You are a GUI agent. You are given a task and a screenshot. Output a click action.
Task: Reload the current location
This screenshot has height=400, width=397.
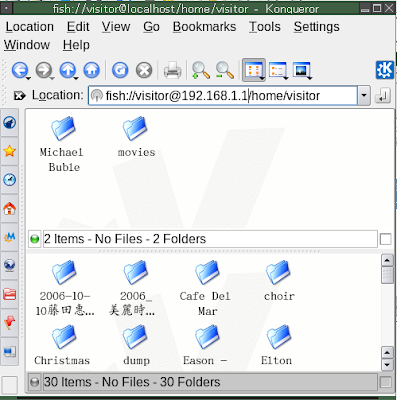[120, 70]
